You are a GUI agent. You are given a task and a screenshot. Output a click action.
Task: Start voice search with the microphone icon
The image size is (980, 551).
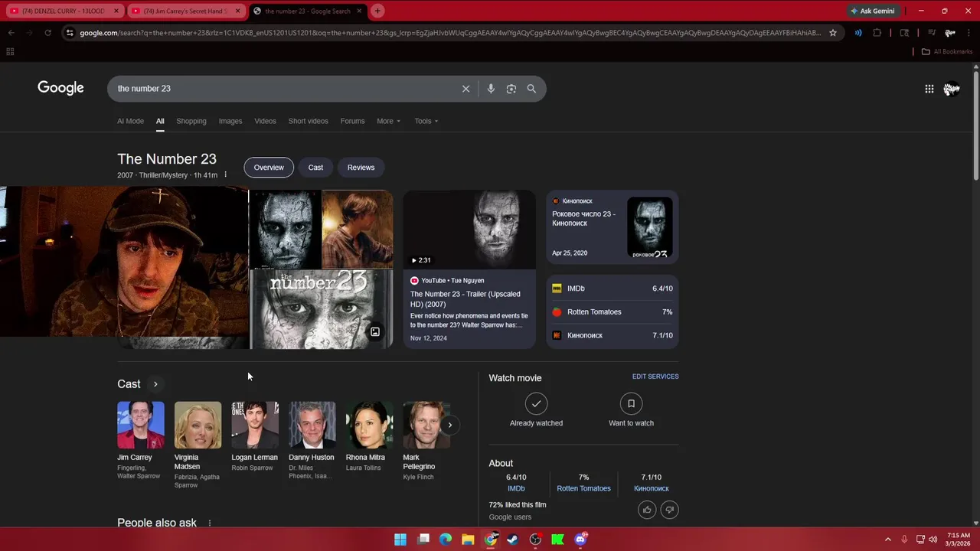coord(491,89)
